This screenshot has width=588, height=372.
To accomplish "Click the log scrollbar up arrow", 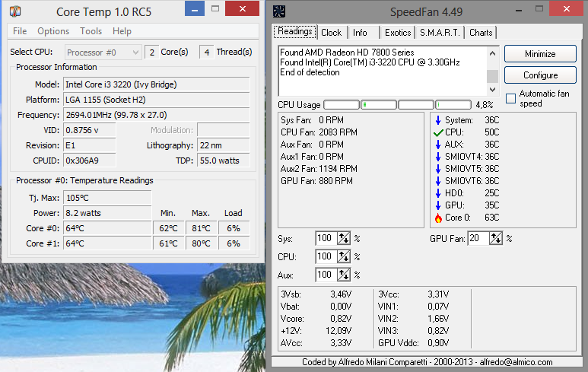I will click(492, 53).
